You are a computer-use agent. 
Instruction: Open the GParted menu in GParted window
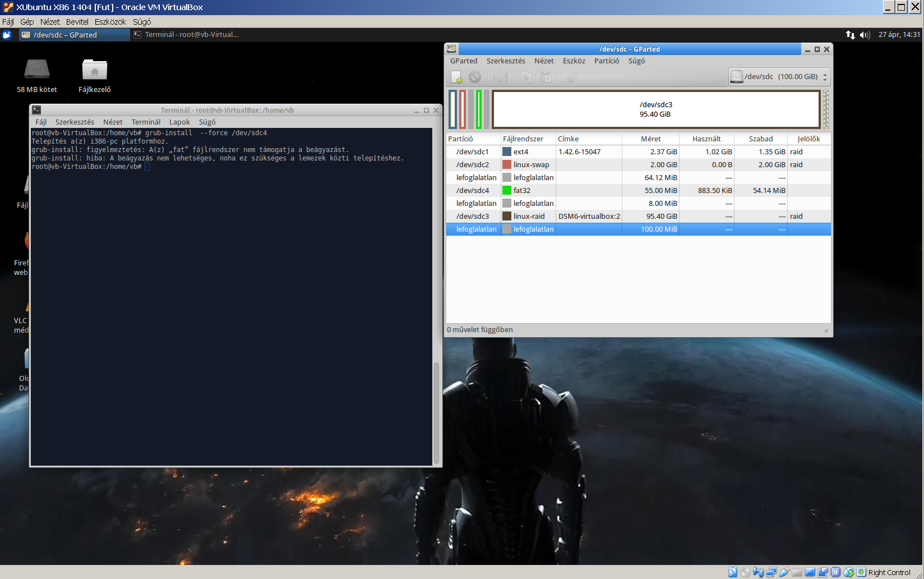pyautogui.click(x=464, y=61)
